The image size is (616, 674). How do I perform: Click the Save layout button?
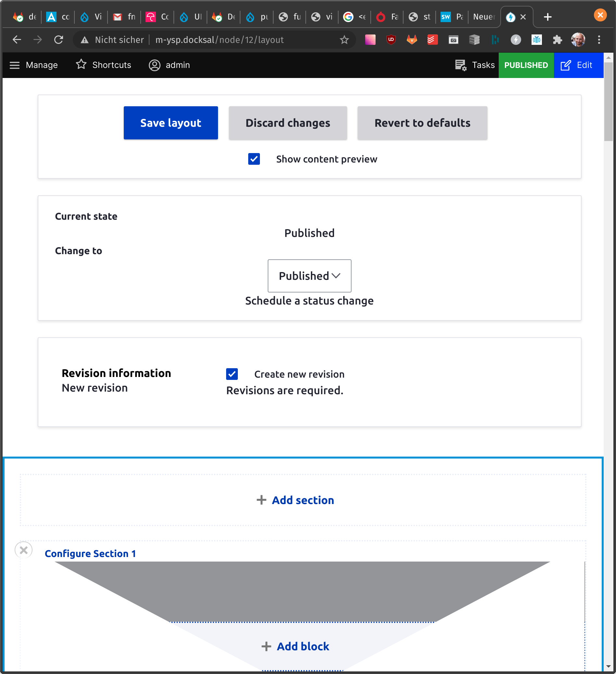pos(171,123)
